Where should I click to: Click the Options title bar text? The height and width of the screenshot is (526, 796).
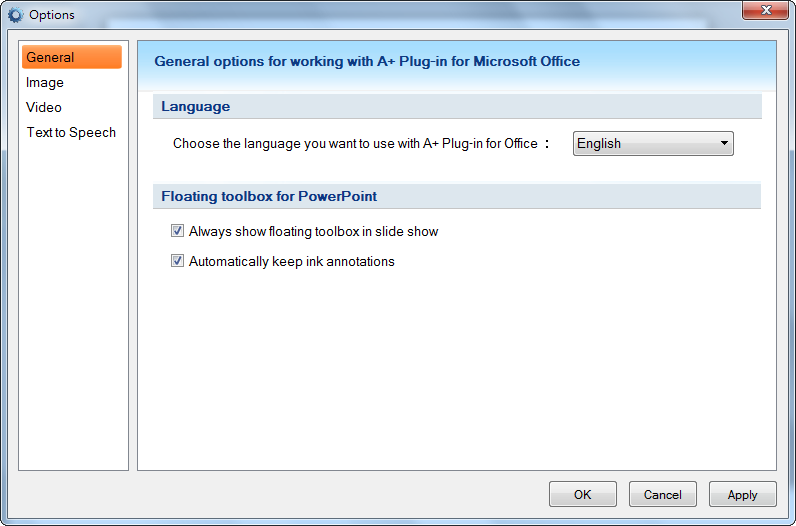pos(52,15)
